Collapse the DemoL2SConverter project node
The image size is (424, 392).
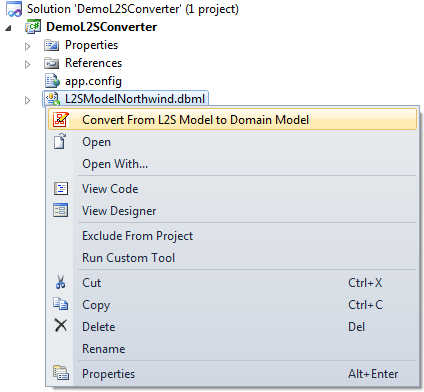[x=8, y=29]
